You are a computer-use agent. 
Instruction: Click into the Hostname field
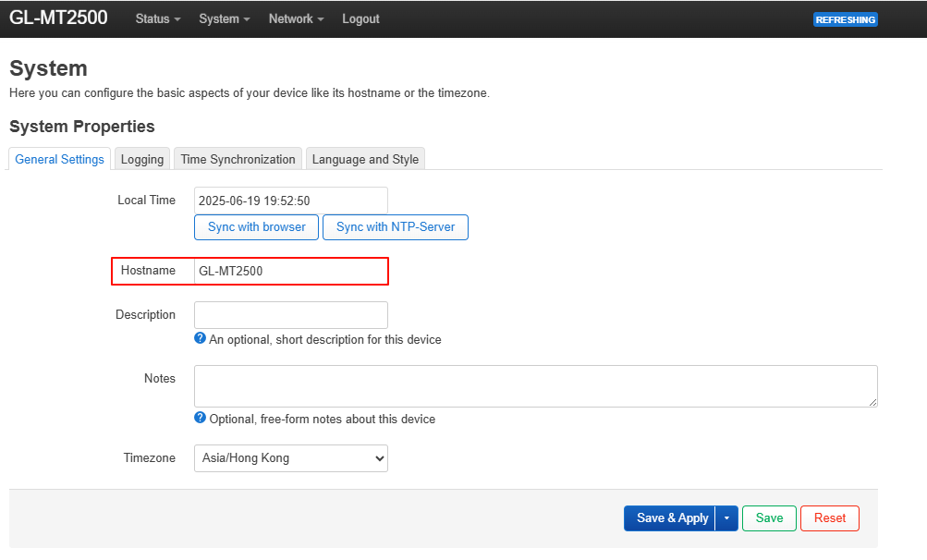[x=291, y=271]
